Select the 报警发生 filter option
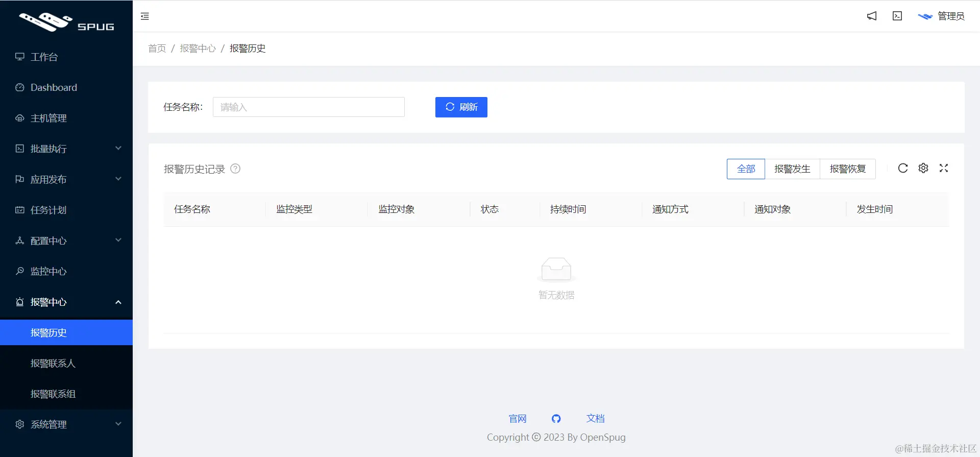 coord(792,169)
